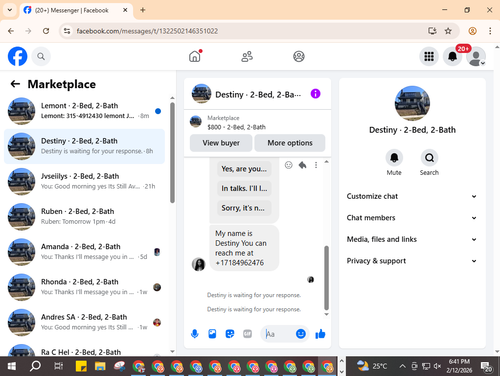Select the 'Sorry, it's n...' quick reply
The height and width of the screenshot is (376, 500).
(244, 208)
